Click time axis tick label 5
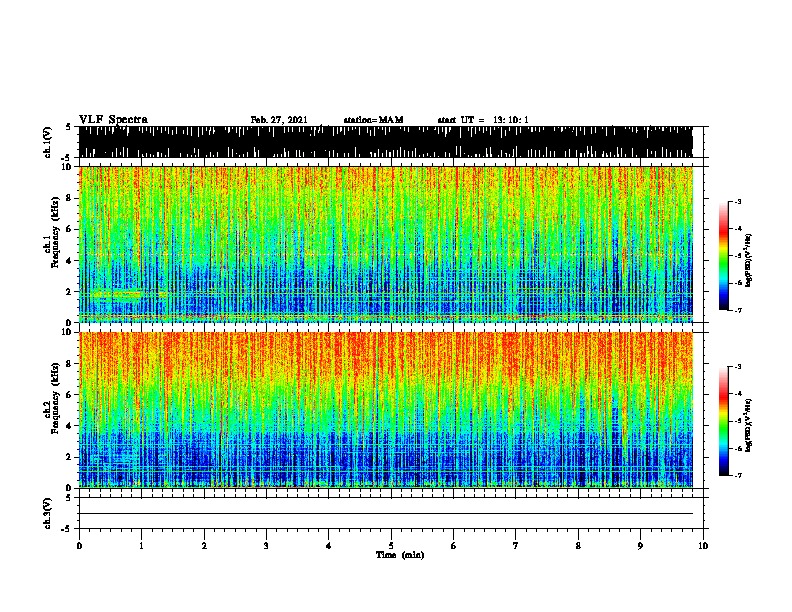 (391, 546)
